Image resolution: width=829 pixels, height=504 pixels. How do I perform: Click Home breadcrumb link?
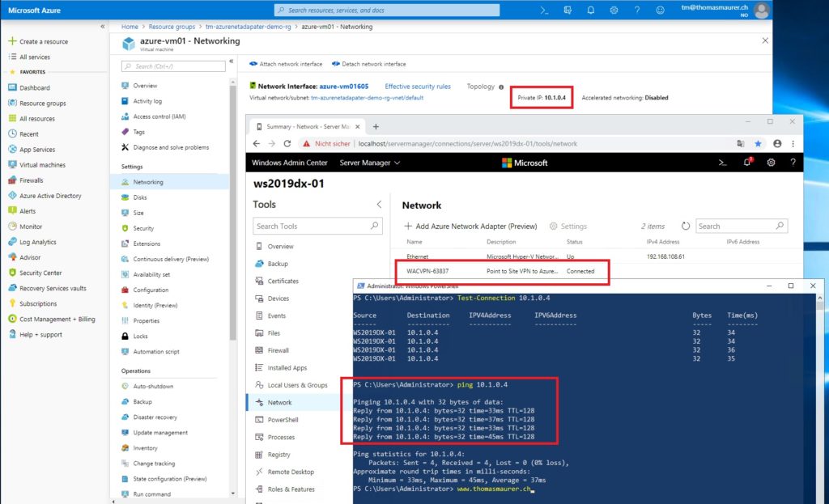tap(130, 27)
